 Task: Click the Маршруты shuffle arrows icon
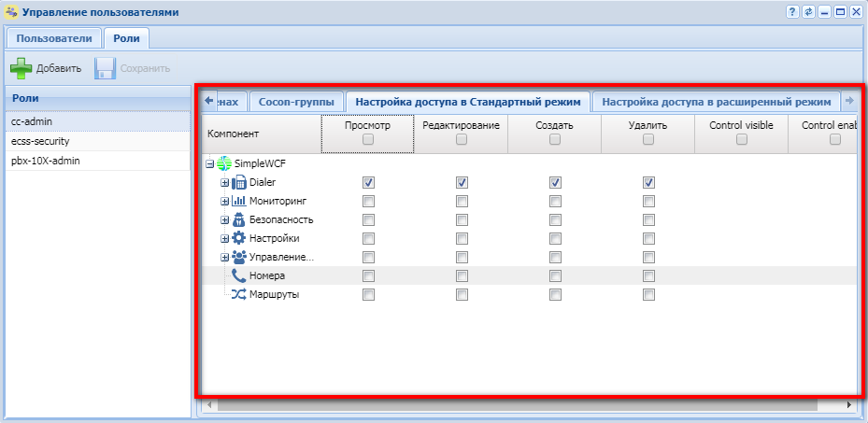[x=238, y=294]
